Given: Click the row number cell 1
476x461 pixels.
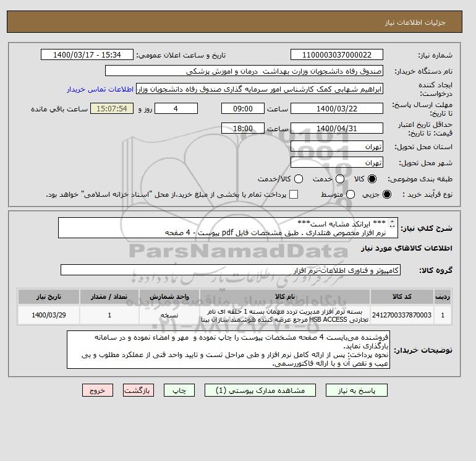Looking at the screenshot, I should pyautogui.click(x=443, y=315).
